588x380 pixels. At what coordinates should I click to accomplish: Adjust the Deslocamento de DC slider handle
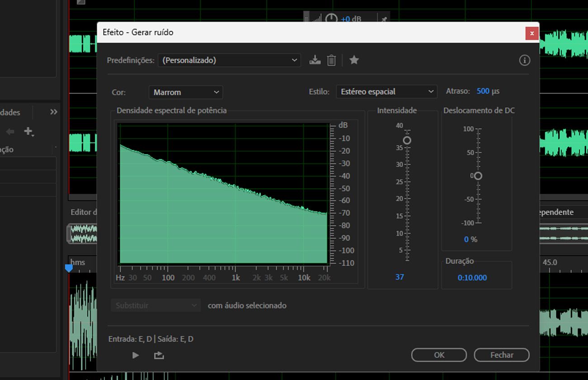click(478, 176)
